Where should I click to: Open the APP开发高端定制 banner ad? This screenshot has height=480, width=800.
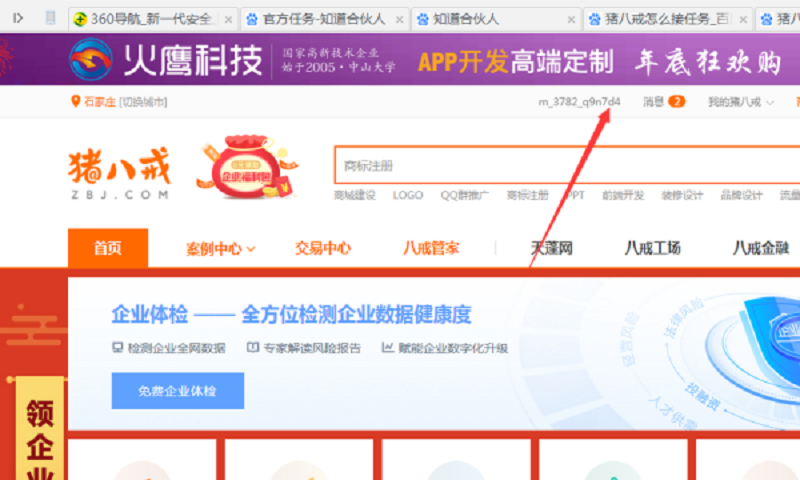(515, 62)
